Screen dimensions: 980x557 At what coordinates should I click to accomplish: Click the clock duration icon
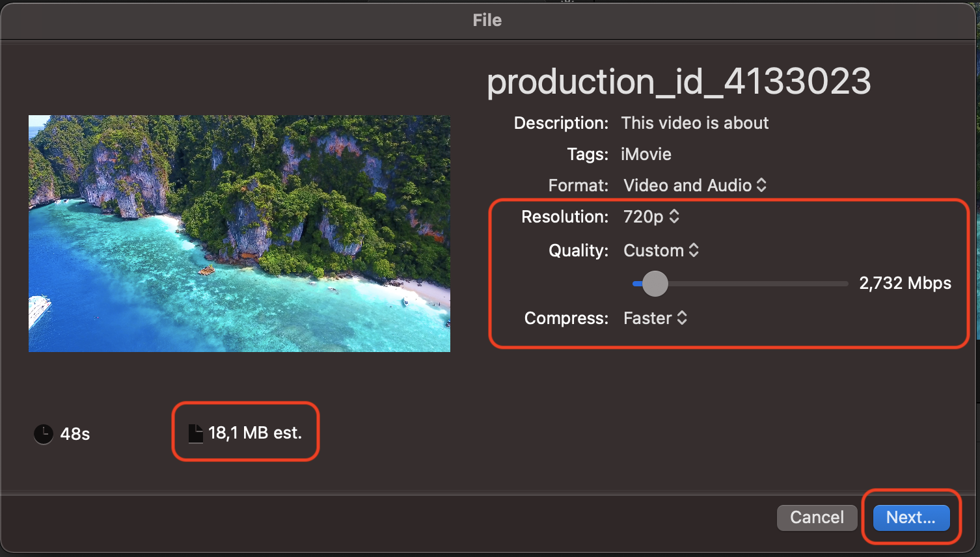pos(43,433)
